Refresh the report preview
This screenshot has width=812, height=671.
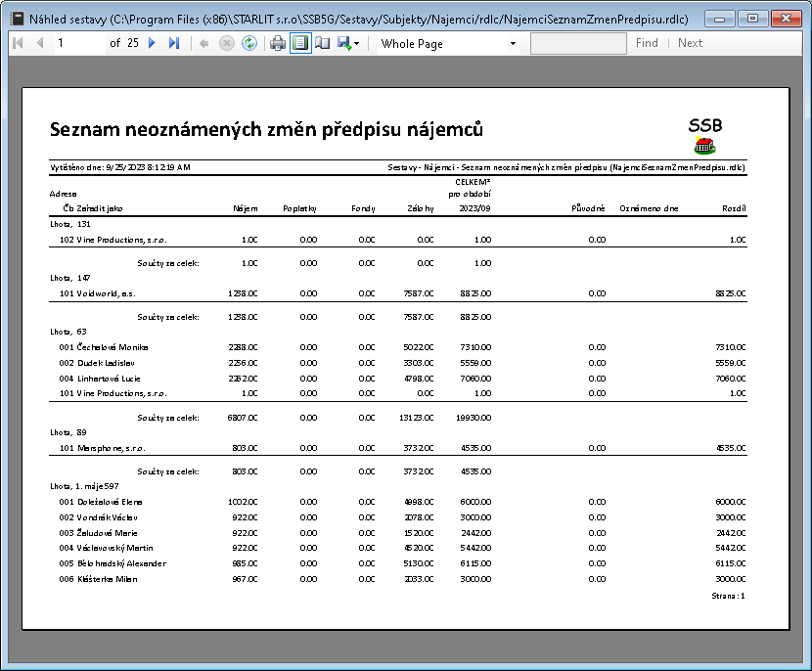pyautogui.click(x=249, y=43)
